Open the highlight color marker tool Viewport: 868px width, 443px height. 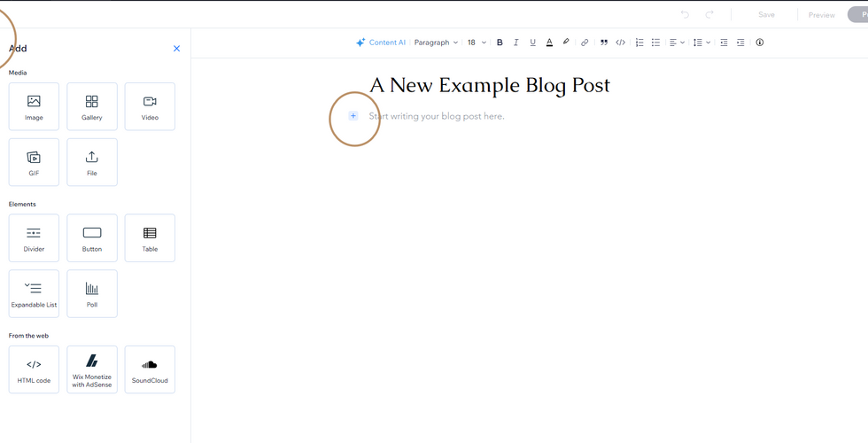566,43
